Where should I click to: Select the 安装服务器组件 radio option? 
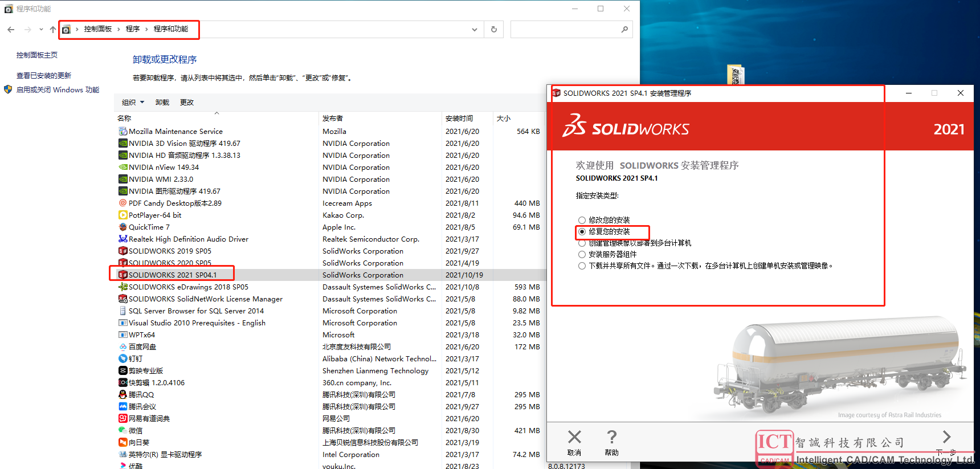582,254
